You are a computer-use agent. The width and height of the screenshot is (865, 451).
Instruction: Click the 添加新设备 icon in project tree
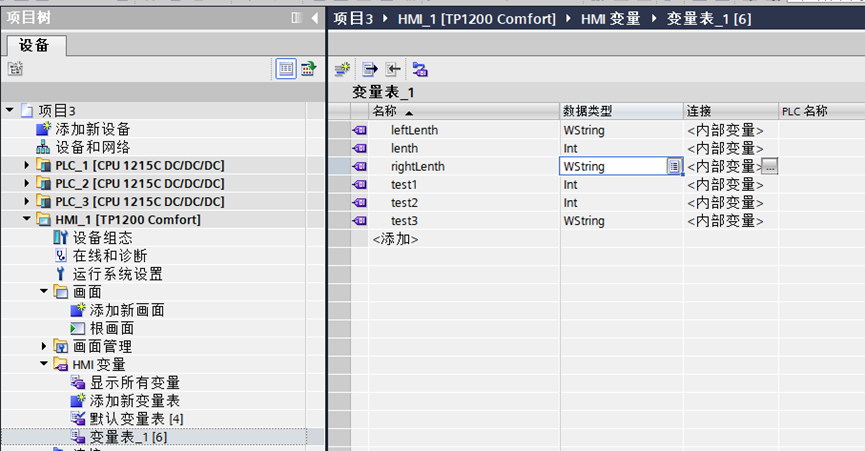tap(43, 129)
